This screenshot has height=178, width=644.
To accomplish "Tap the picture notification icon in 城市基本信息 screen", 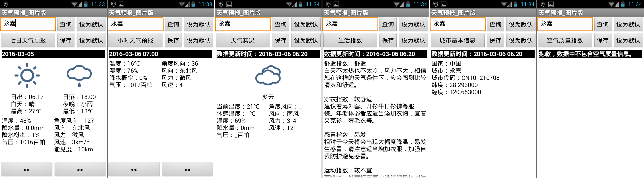I will 444,4.
